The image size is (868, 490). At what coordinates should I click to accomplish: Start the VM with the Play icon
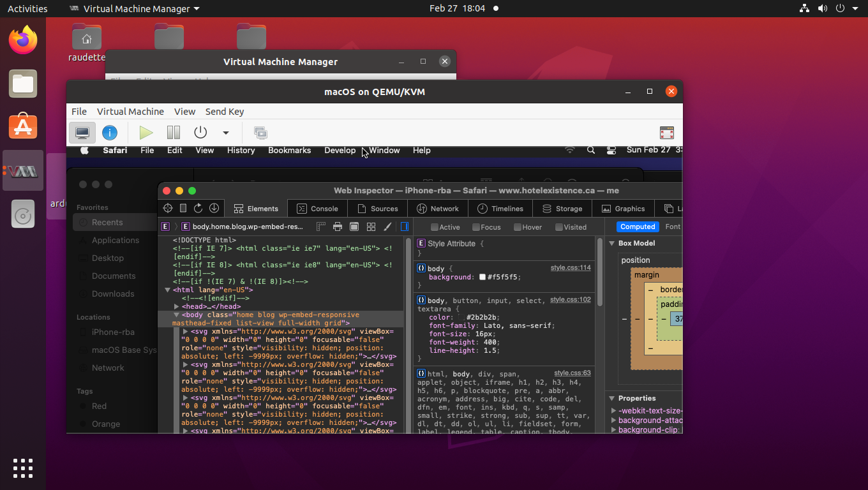tap(146, 132)
